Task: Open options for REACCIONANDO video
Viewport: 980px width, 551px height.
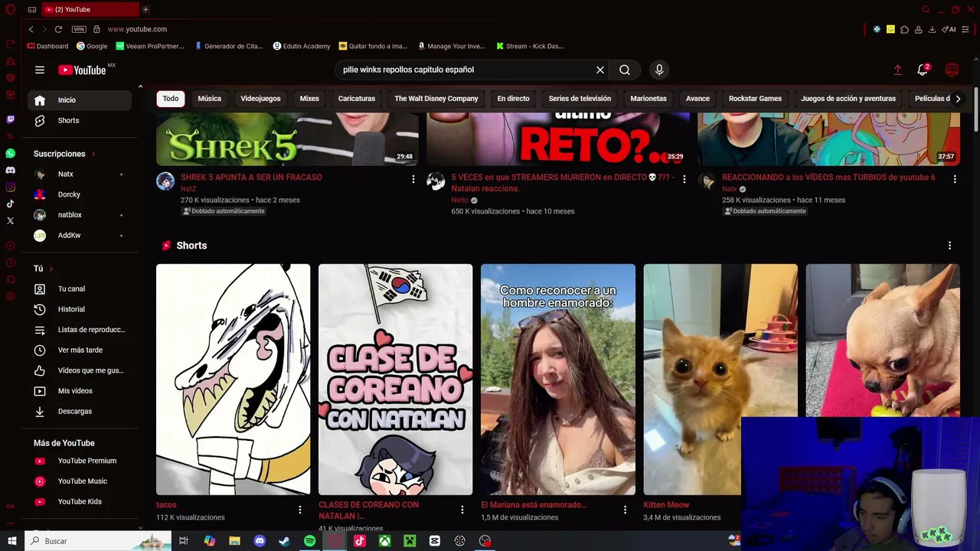Action: (955, 179)
